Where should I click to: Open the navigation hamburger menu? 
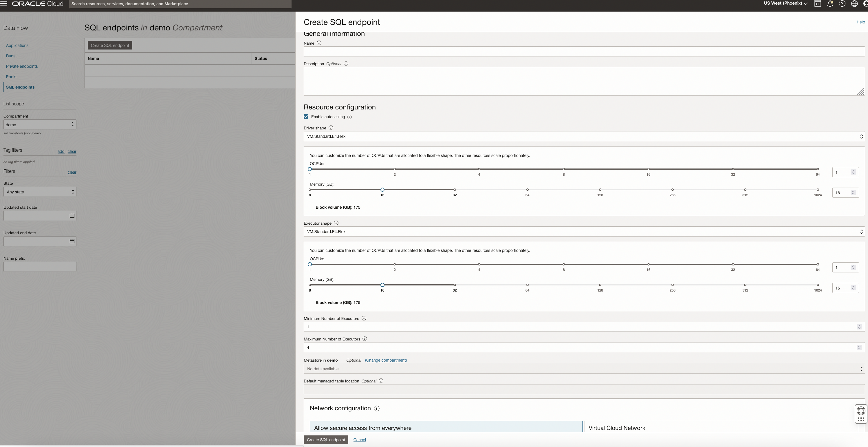tap(4, 4)
